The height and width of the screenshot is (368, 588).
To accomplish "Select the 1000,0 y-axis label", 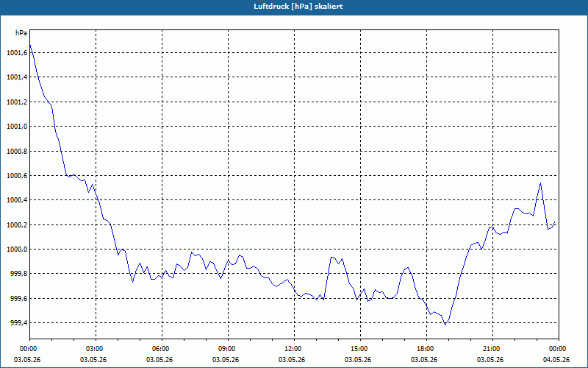I will pos(17,250).
